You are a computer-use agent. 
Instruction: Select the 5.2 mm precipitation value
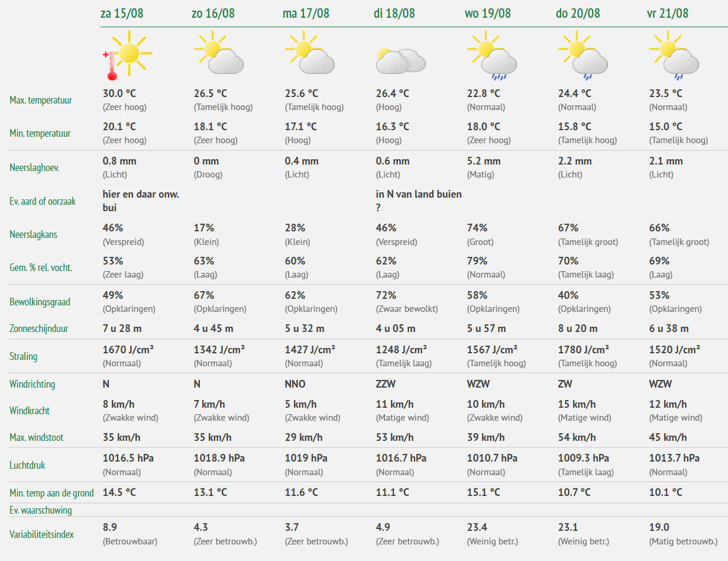click(x=484, y=161)
